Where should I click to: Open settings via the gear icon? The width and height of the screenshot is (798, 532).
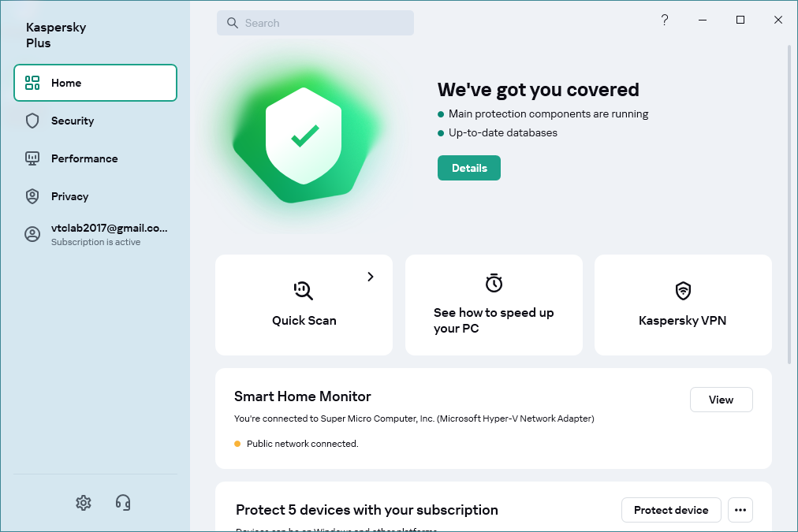point(84,503)
